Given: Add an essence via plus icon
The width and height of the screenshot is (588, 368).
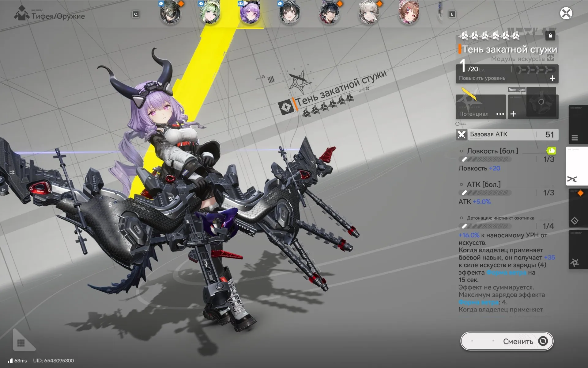Looking at the screenshot, I should point(513,114).
